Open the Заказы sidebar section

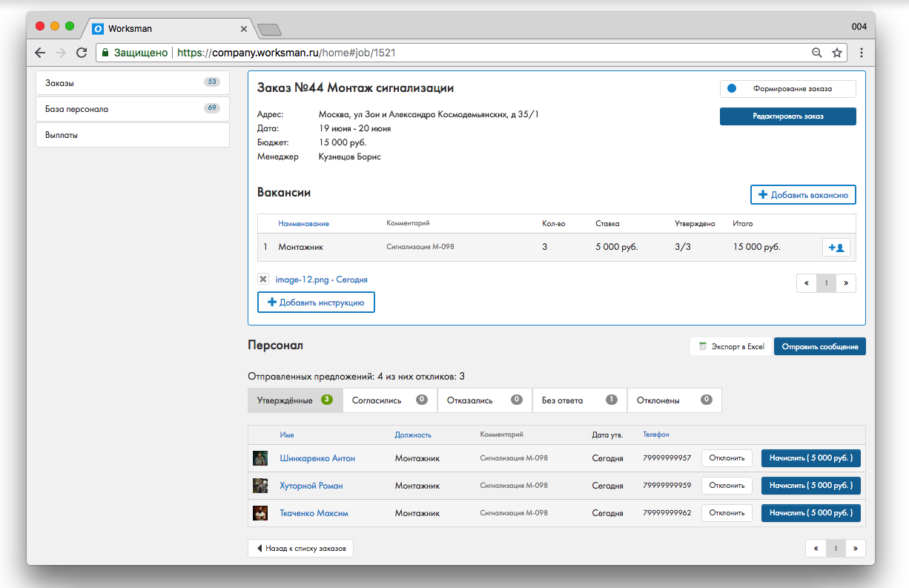pyautogui.click(x=133, y=83)
